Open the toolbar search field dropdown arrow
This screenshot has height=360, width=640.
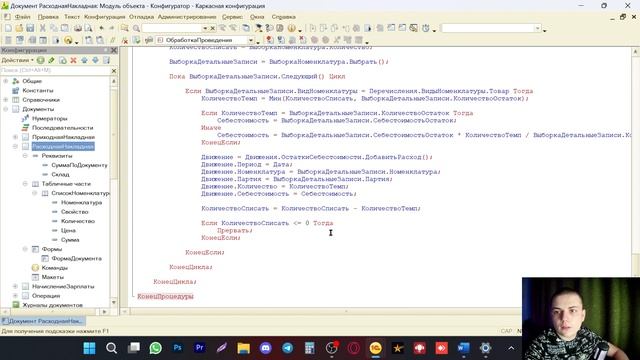click(x=205, y=28)
